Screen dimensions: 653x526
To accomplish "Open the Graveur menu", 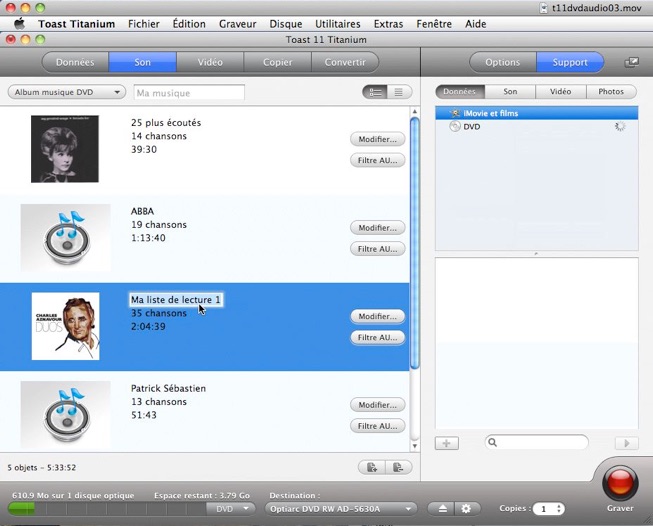I will (237, 24).
